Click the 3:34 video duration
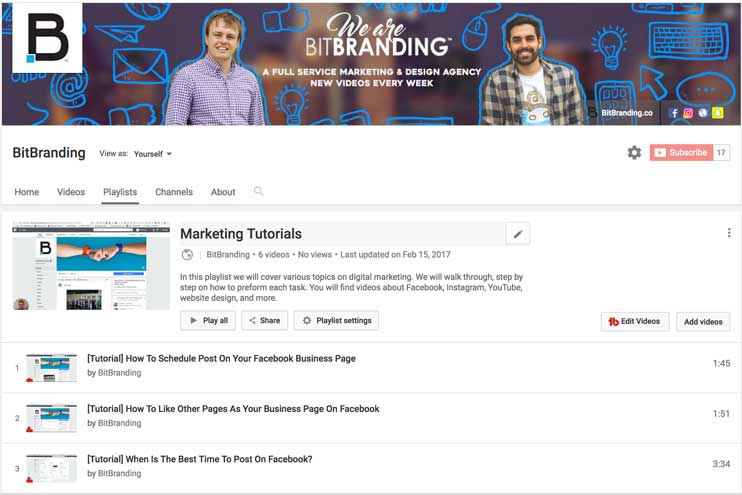This screenshot has width=742, height=495. pos(721,464)
